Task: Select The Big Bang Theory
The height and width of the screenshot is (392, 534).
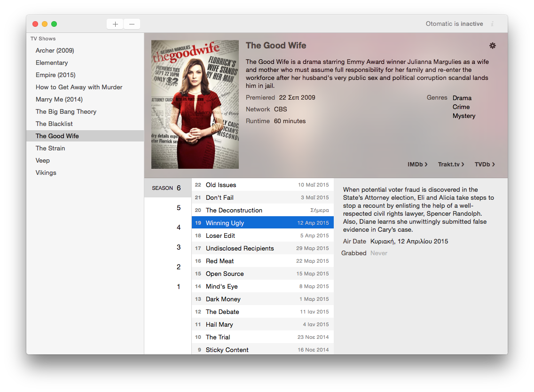Action: tap(85, 112)
